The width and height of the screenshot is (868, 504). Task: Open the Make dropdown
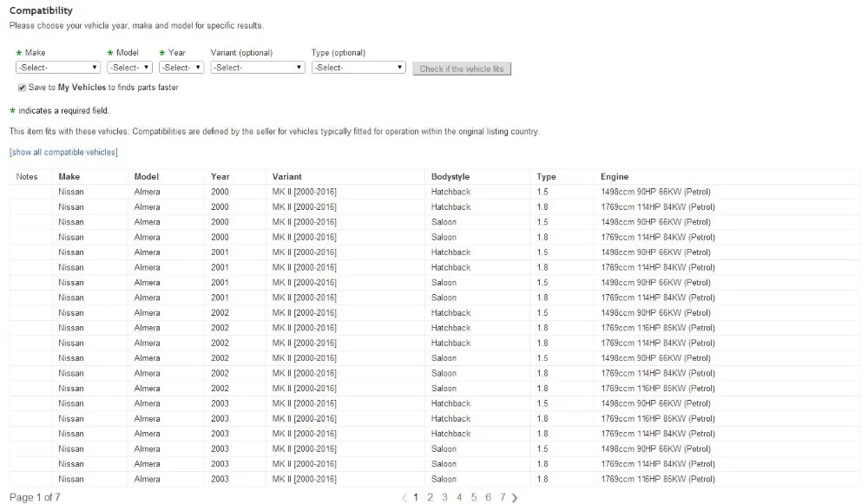pyautogui.click(x=57, y=68)
